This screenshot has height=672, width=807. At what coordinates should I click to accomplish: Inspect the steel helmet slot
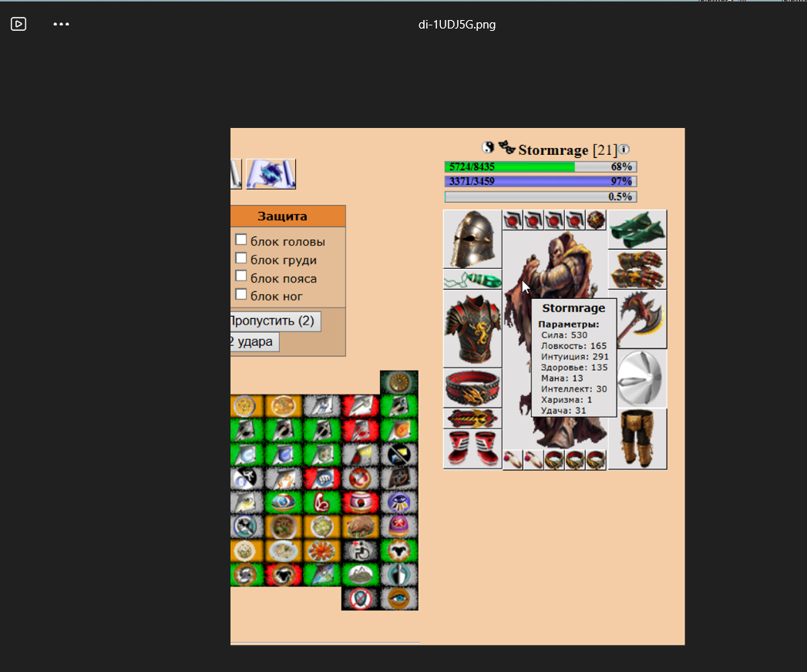472,239
